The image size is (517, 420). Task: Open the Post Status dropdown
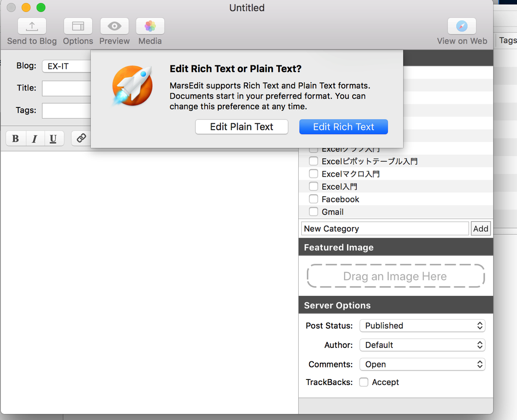422,326
